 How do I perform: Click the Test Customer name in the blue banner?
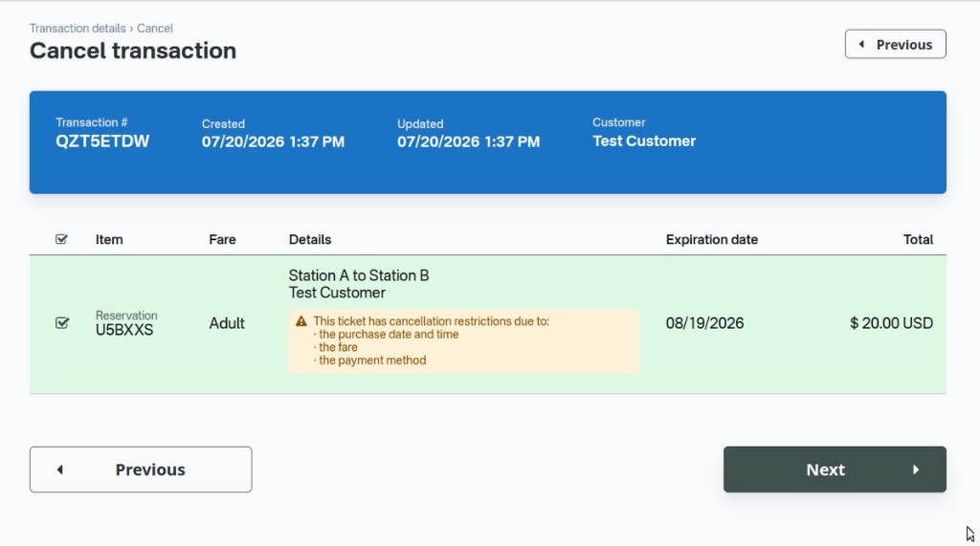pyautogui.click(x=644, y=142)
